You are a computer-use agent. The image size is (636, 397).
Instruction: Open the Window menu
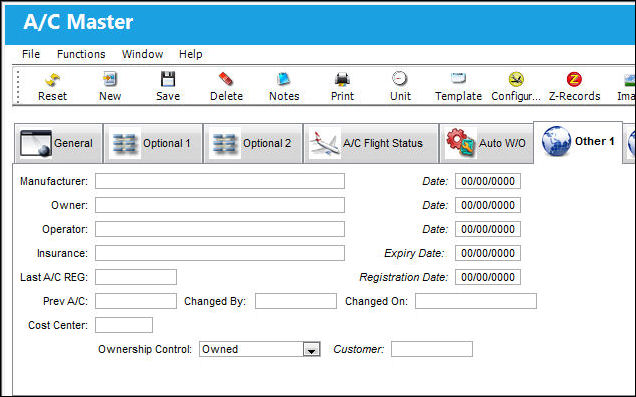tap(142, 54)
